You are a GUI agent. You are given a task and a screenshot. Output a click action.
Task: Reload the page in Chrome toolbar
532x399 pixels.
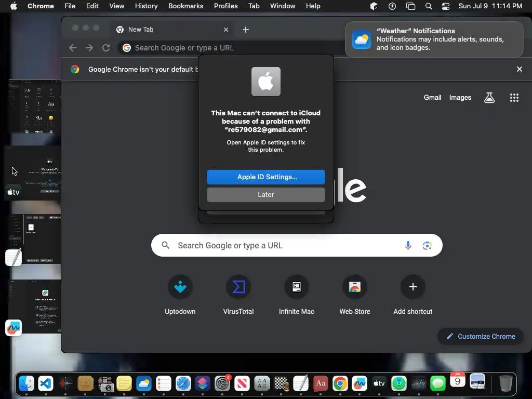pos(106,48)
